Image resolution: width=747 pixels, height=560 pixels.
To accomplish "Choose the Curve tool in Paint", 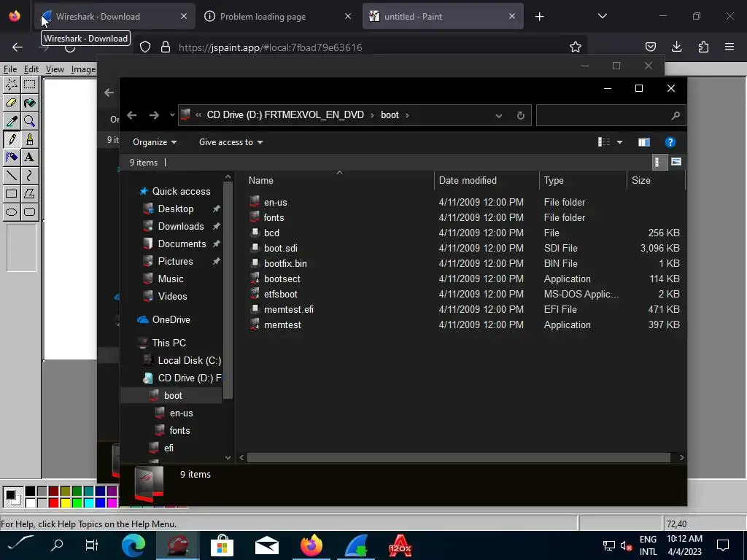I will [29, 175].
